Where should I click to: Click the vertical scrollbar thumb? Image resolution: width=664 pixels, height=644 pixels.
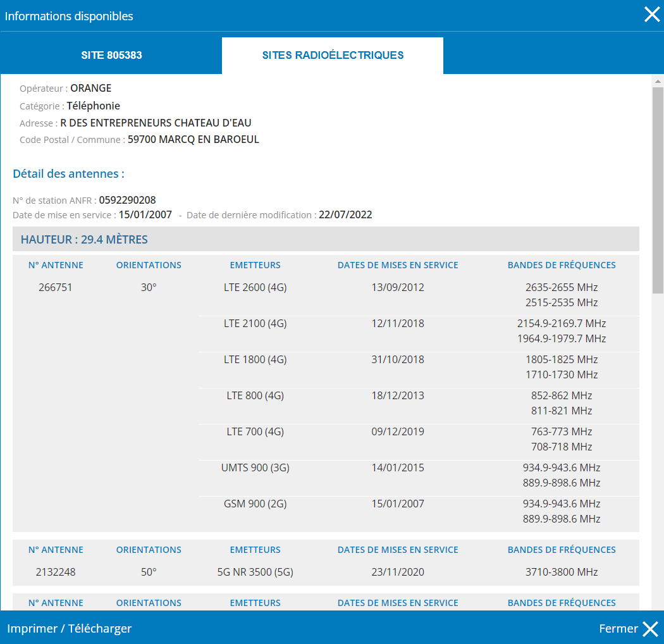tap(658, 190)
